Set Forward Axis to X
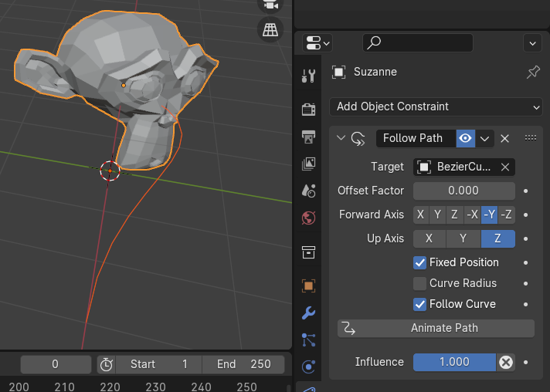This screenshot has width=550, height=392. tap(420, 215)
